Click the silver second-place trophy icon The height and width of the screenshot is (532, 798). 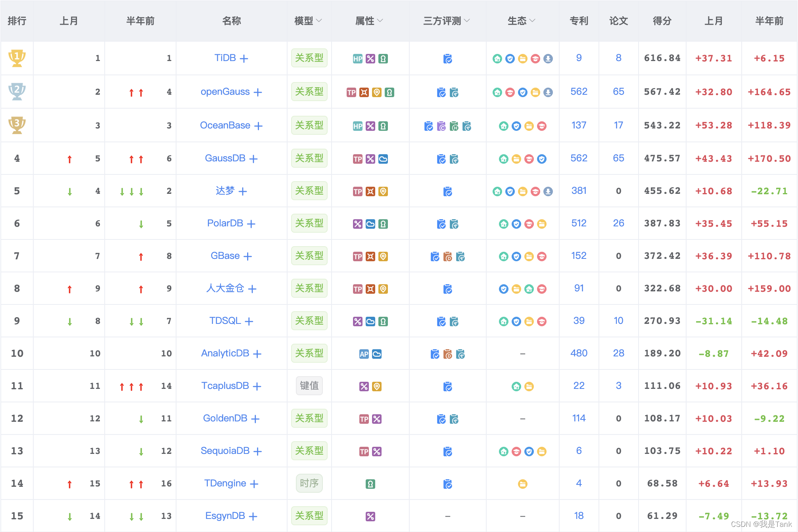pos(17,92)
